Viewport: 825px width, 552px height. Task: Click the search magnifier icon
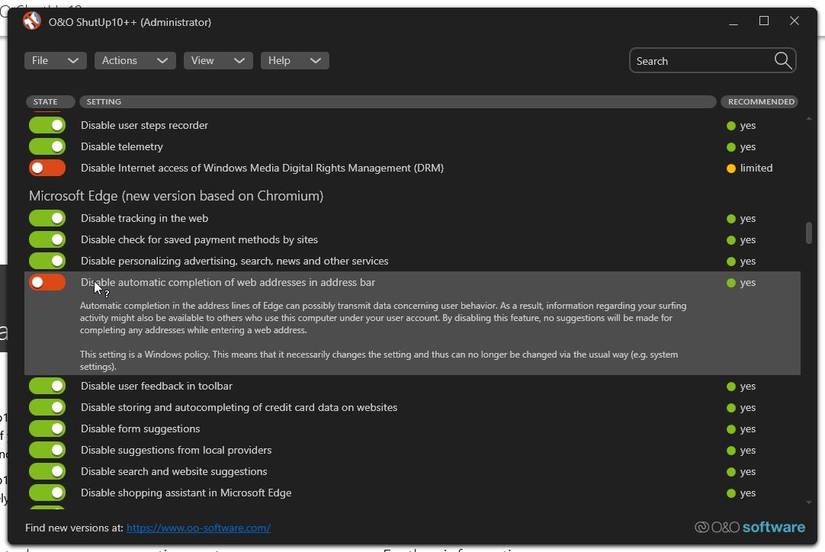click(x=782, y=61)
